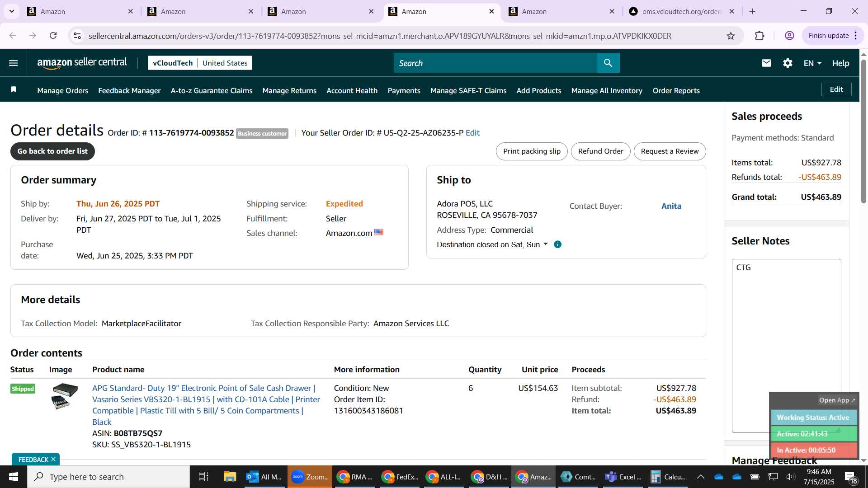Open the hamburger navigation menu

[14, 63]
